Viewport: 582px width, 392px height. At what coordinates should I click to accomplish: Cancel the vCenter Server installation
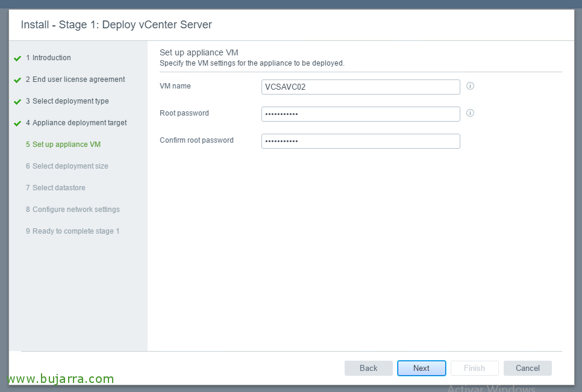(x=527, y=368)
